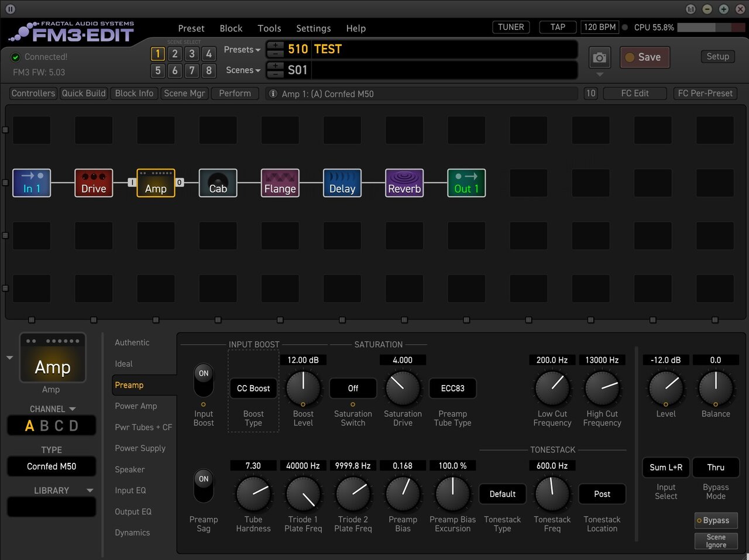Switch to the Output EQ page
Image resolution: width=749 pixels, height=560 pixels.
tap(133, 511)
